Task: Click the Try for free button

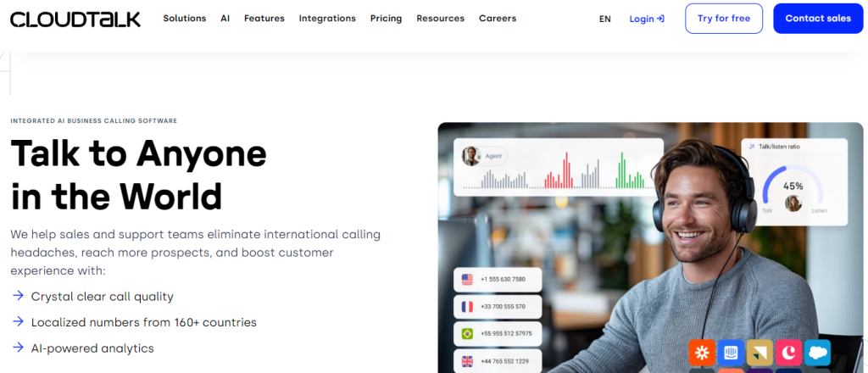Action: 723,19
